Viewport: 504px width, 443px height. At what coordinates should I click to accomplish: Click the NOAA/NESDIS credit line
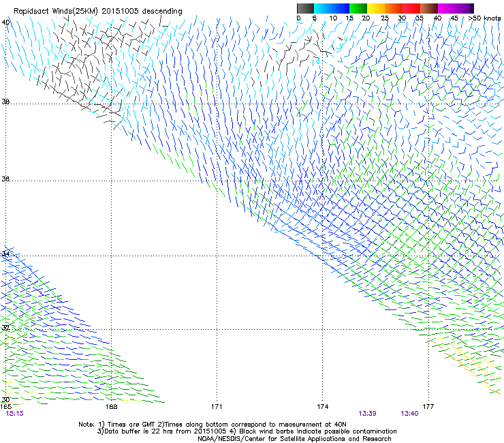pos(294,439)
